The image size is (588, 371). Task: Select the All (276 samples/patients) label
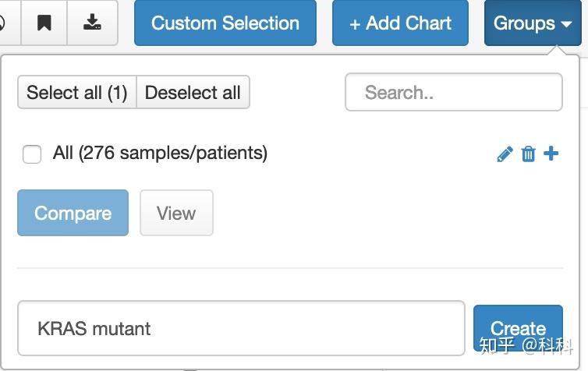160,153
